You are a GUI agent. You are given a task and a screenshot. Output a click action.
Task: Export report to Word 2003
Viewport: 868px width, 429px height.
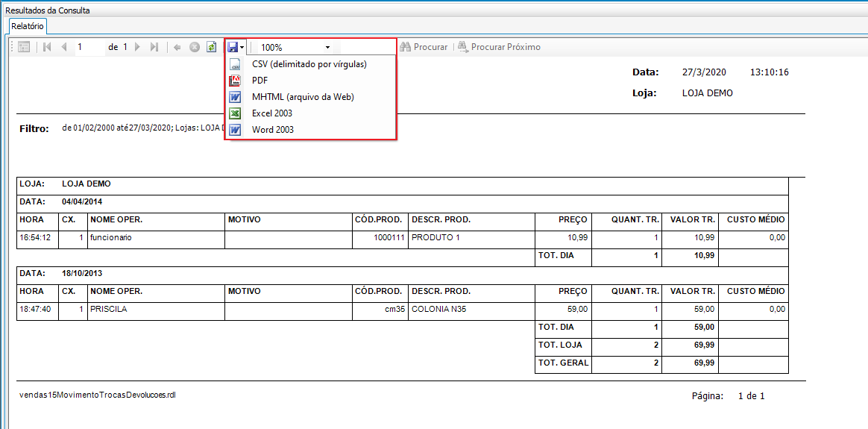point(273,130)
